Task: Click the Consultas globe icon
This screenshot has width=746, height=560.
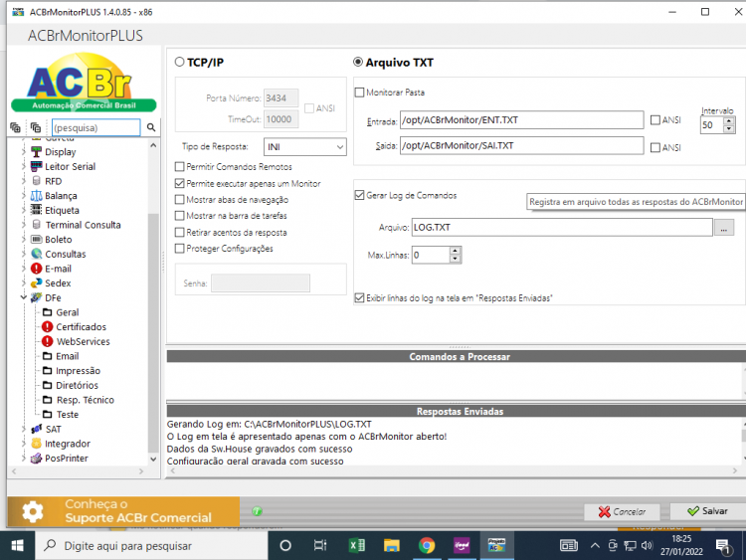Action: point(36,254)
